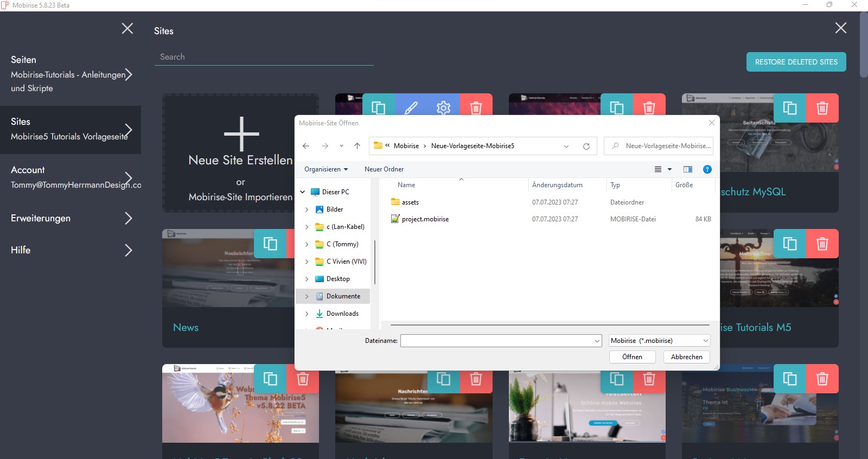This screenshot has width=868, height=459.
Task: Expand the Downloads tree node
Action: [x=307, y=314]
